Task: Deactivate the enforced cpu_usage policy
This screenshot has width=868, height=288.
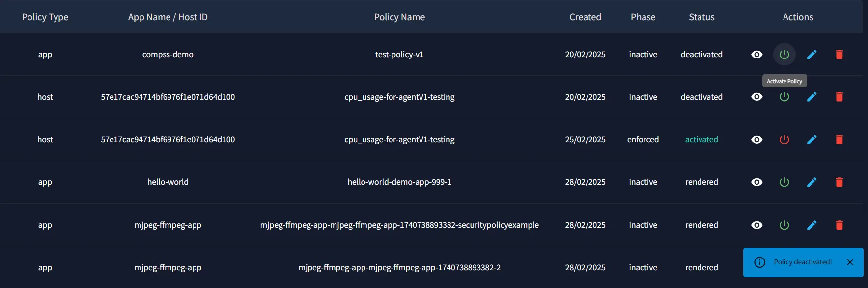Action: pyautogui.click(x=784, y=140)
